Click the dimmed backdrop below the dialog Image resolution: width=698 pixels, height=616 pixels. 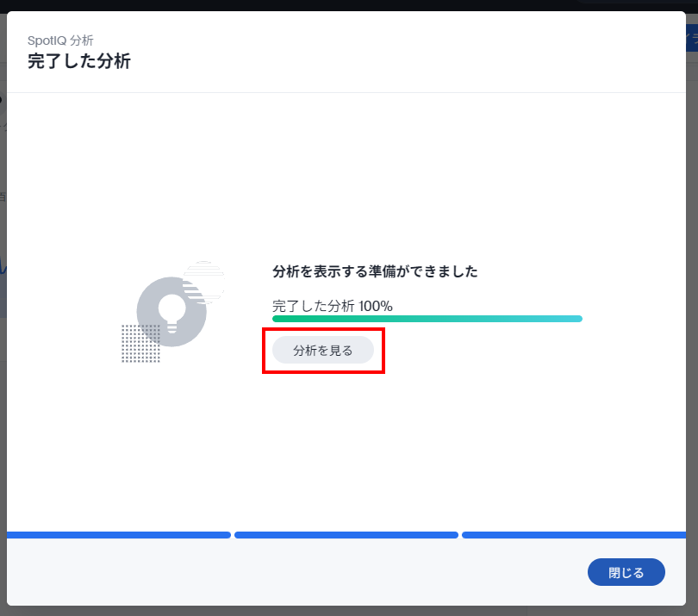click(345, 612)
